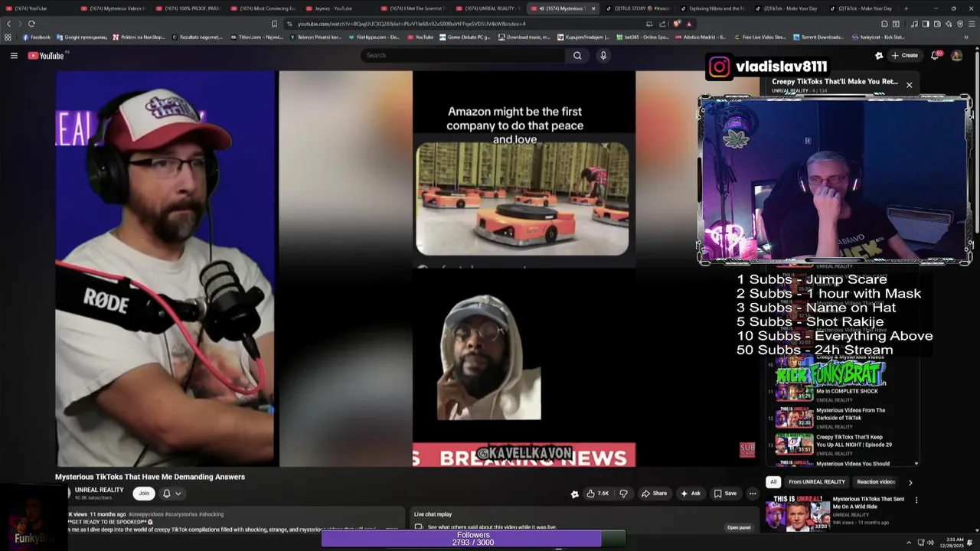980x551 pixels.
Task: Like the video with 7.6K thumbs up
Action: [x=598, y=494]
